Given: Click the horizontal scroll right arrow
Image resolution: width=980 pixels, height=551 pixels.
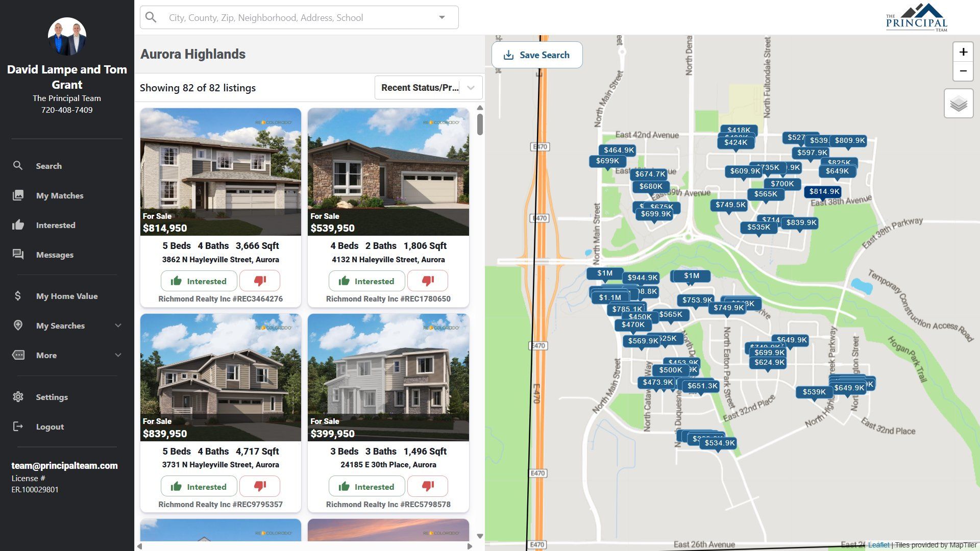Looking at the screenshot, I should click(470, 546).
